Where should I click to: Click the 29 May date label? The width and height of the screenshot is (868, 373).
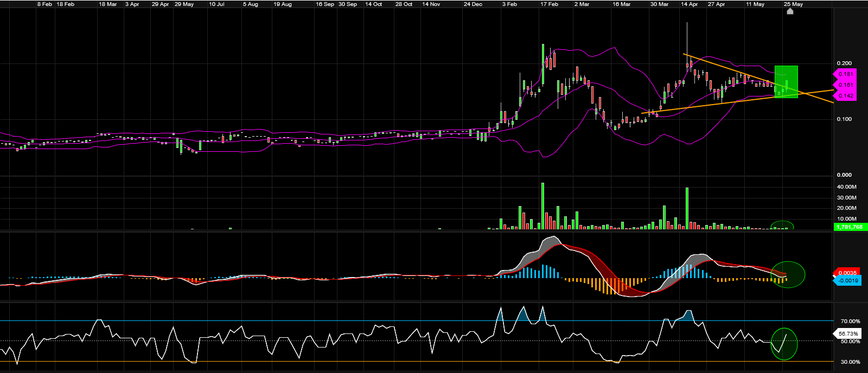pos(184,4)
